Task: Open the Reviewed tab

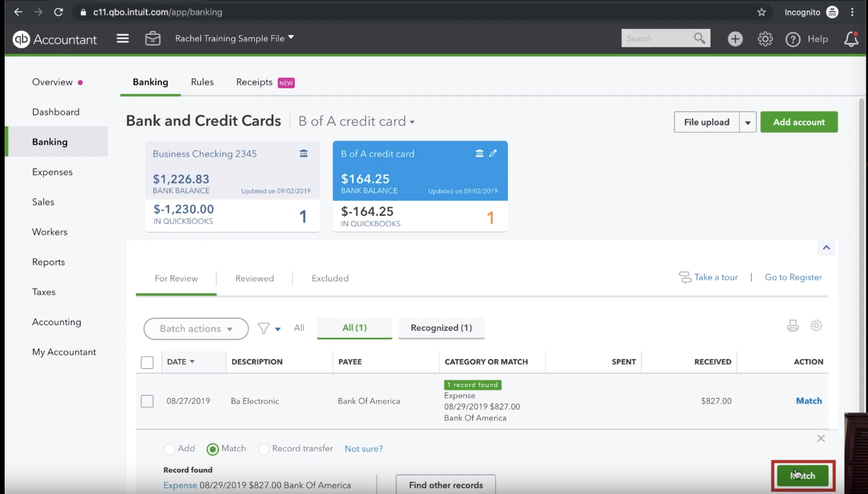Action: click(254, 278)
